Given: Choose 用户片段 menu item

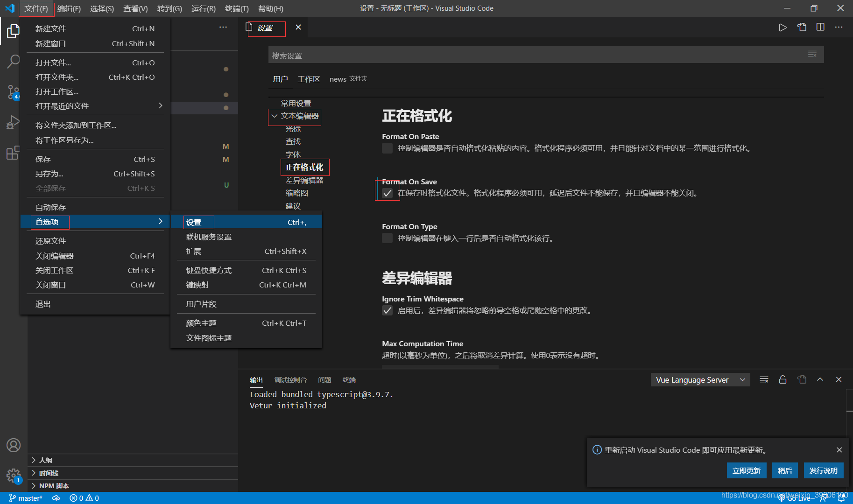Looking at the screenshot, I should pos(247,304).
